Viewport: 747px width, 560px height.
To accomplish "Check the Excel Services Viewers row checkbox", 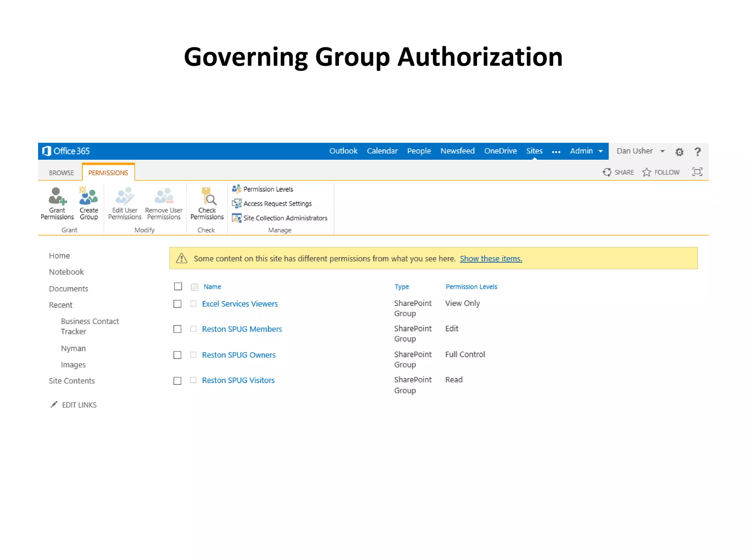I will [177, 304].
